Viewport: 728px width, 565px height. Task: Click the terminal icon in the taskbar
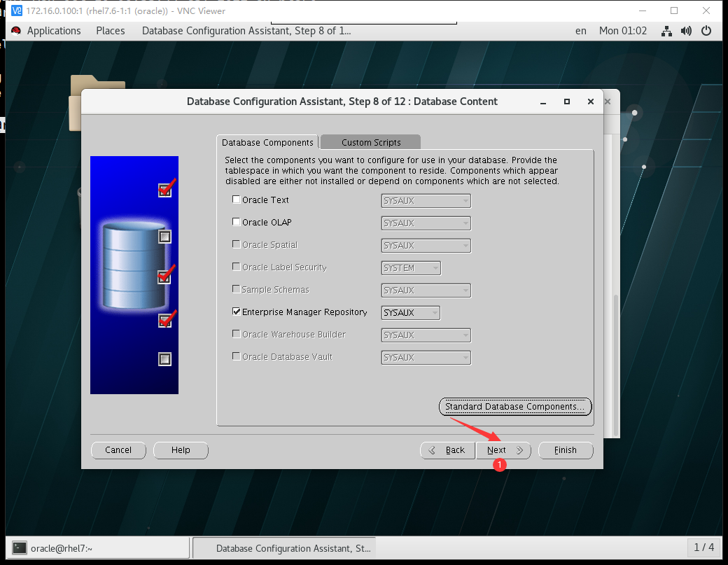pos(19,548)
